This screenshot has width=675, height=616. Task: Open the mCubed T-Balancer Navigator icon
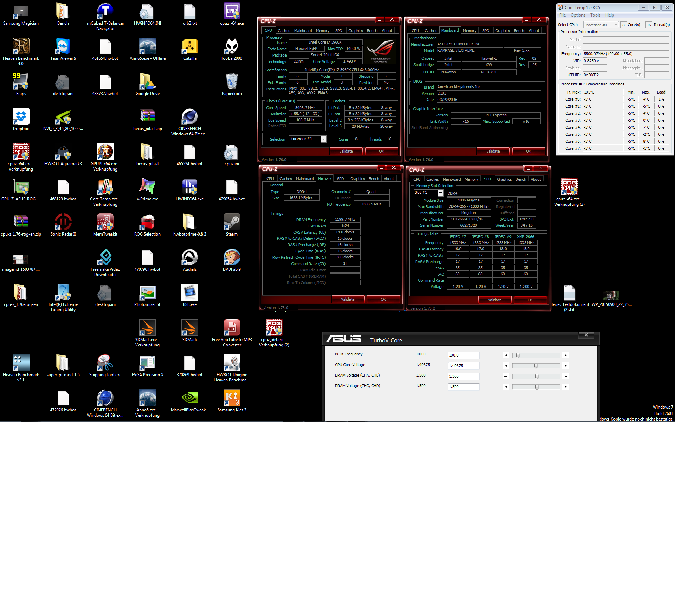click(105, 17)
